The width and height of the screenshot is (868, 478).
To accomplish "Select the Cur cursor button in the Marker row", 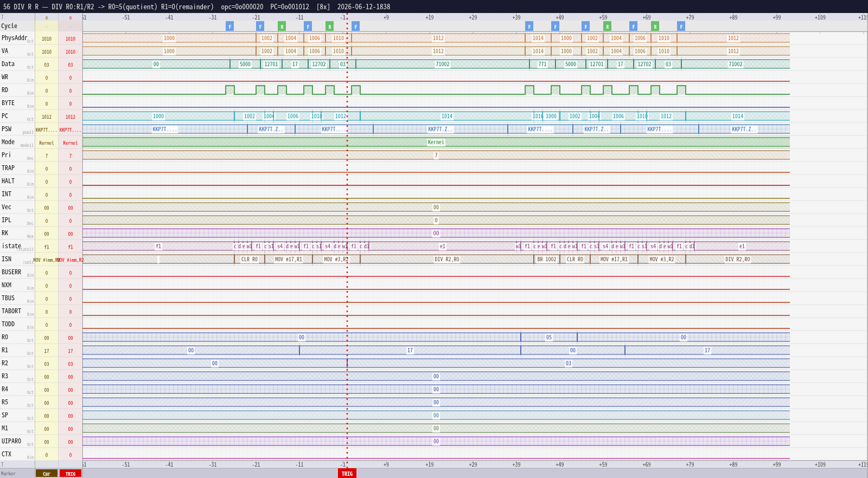I will tap(47, 474).
